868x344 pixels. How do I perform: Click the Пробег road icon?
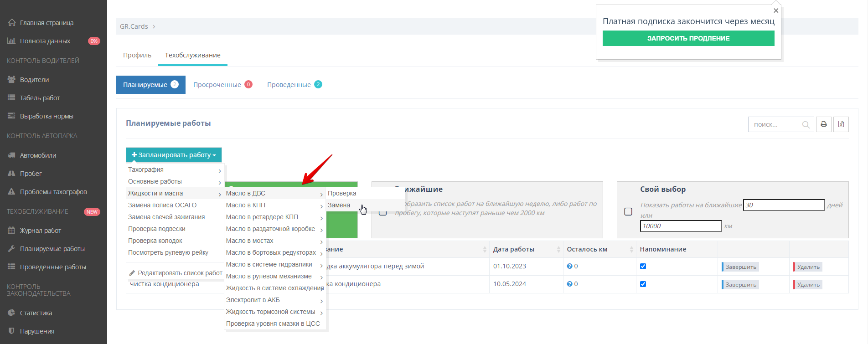click(x=11, y=173)
